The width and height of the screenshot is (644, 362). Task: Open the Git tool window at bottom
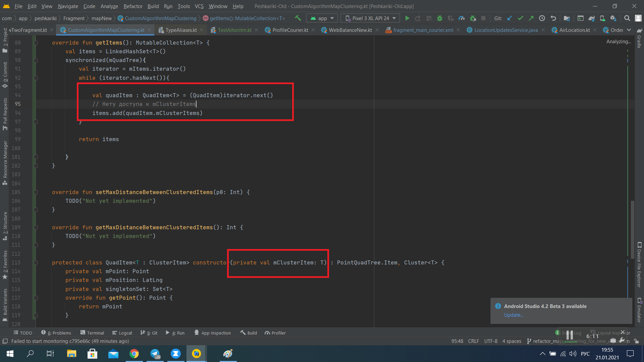point(149,333)
